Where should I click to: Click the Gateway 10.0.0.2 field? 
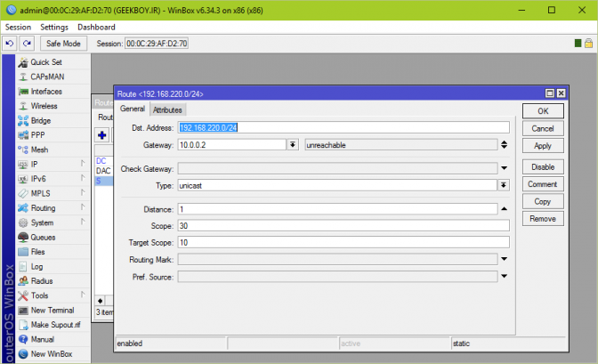[231, 145]
